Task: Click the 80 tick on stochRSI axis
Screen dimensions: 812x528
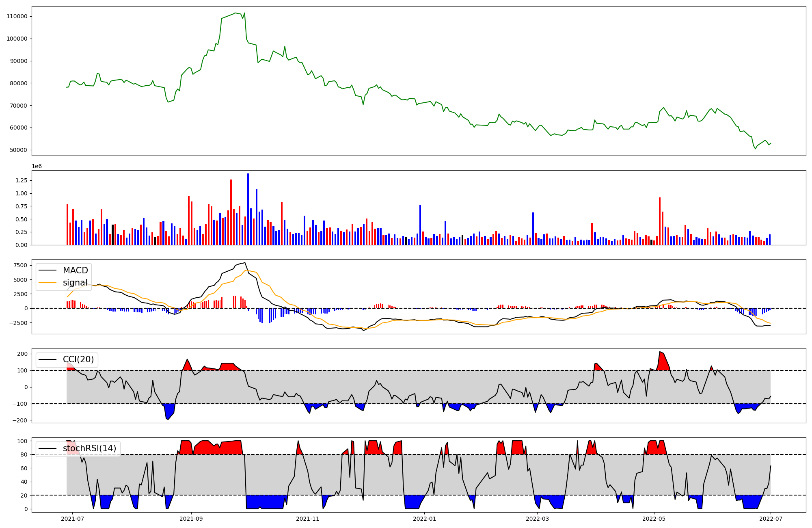Action: 24,455
